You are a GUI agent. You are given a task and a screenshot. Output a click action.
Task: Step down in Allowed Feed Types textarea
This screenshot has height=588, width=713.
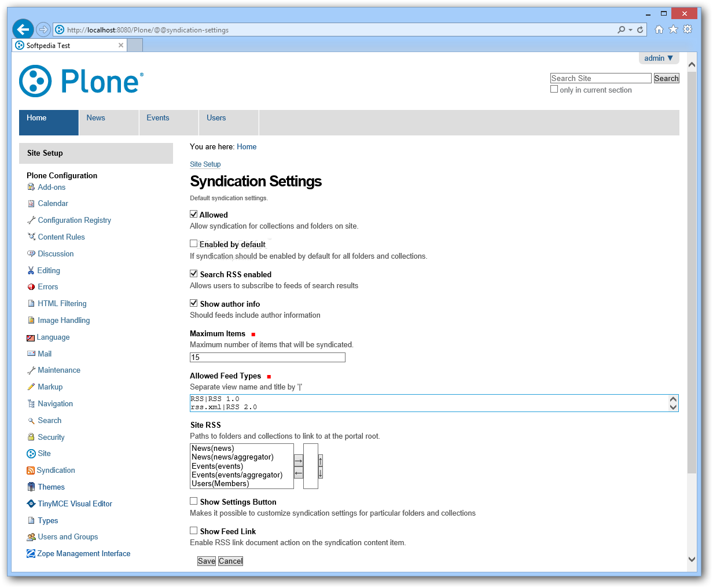pyautogui.click(x=673, y=407)
